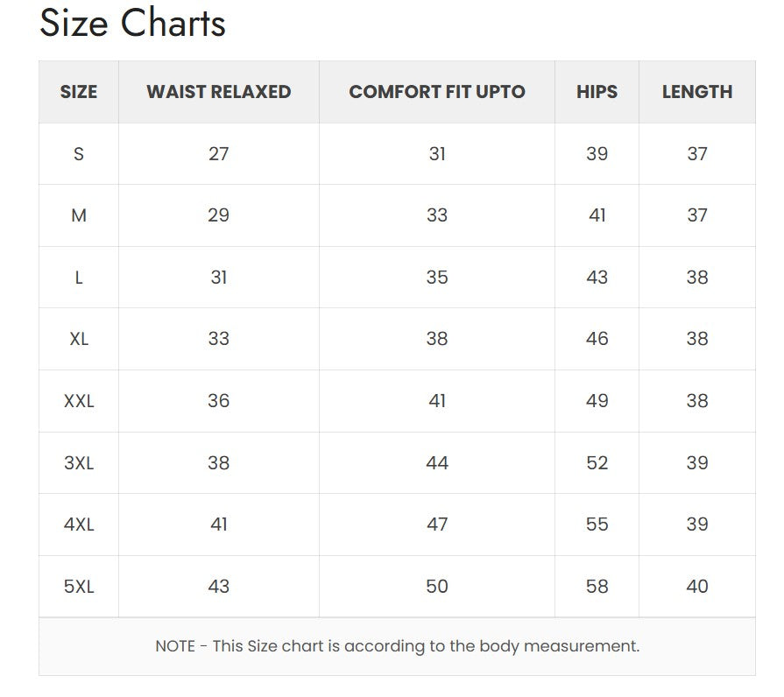Click comfort fit value 44 for 3XL
The width and height of the screenshot is (784, 697).
pos(437,462)
